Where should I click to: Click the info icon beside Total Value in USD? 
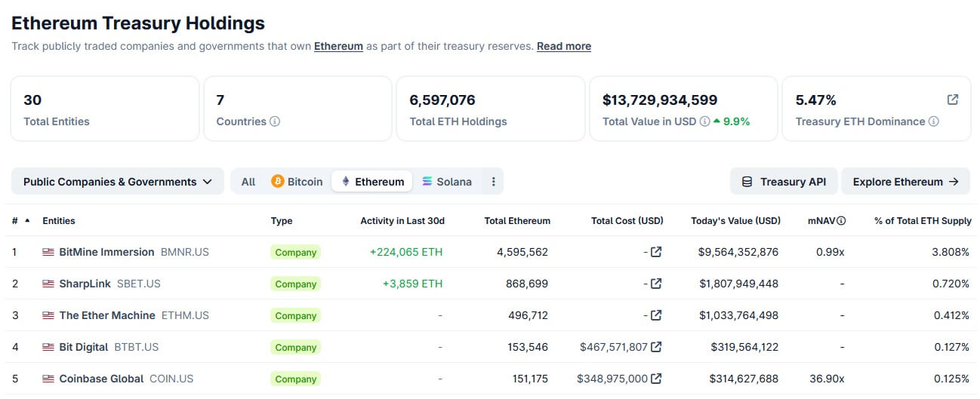[704, 121]
